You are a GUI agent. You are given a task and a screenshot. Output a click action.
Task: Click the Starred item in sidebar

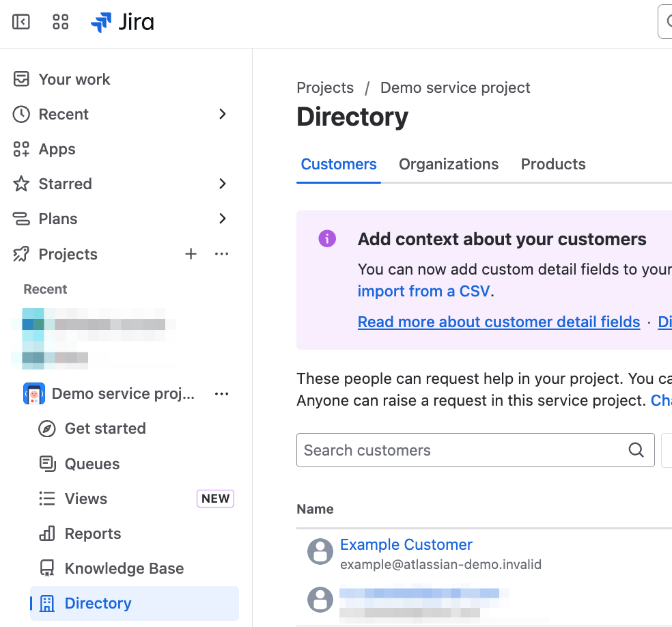(66, 184)
